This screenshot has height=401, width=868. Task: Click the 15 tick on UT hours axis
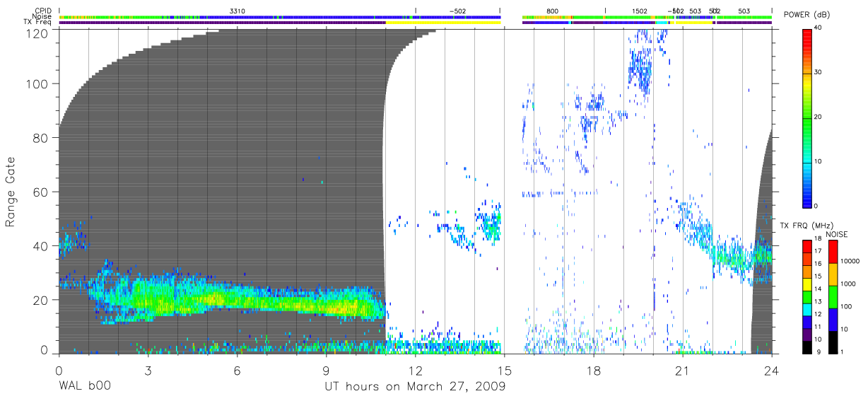504,371
